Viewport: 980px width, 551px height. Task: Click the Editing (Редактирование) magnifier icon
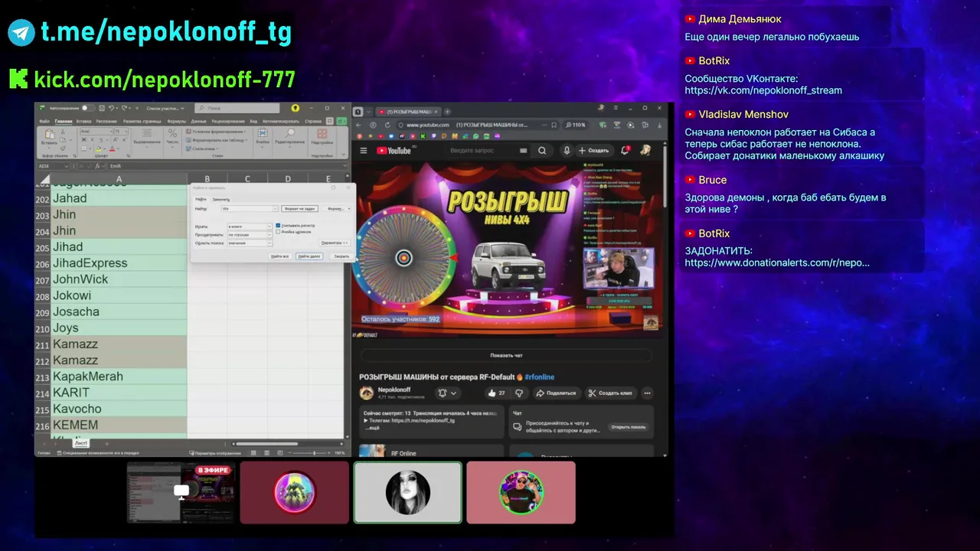point(291,132)
